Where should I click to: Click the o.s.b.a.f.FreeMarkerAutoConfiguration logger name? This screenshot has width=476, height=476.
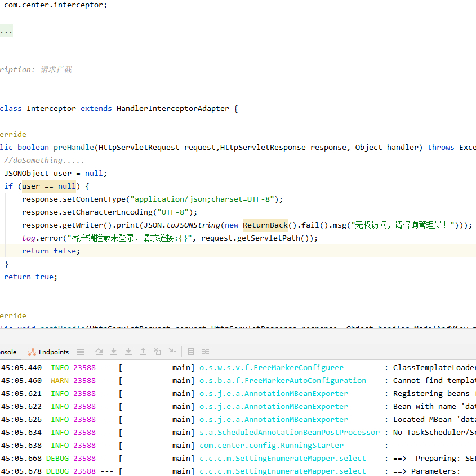click(x=283, y=381)
